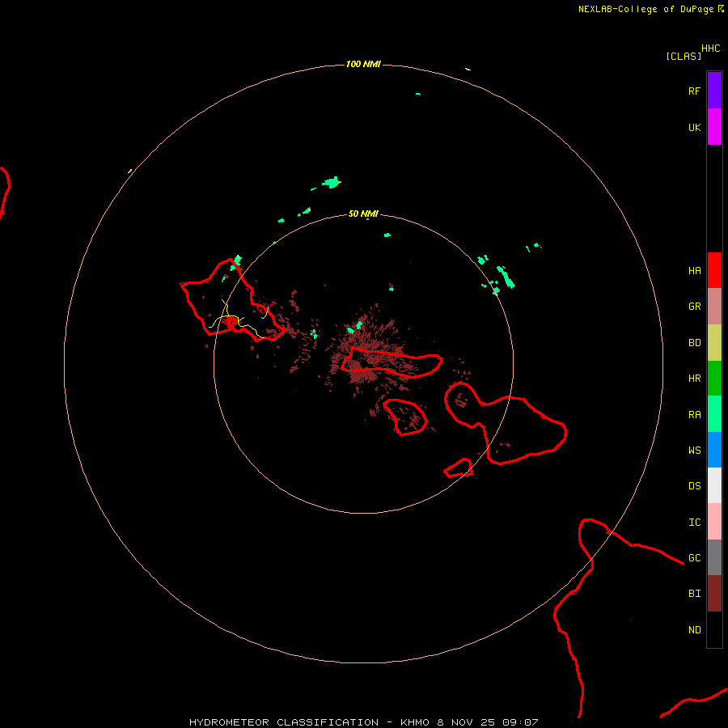The width and height of the screenshot is (728, 728).
Task: Click the UK magenta legend swatch
Action: 714,127
